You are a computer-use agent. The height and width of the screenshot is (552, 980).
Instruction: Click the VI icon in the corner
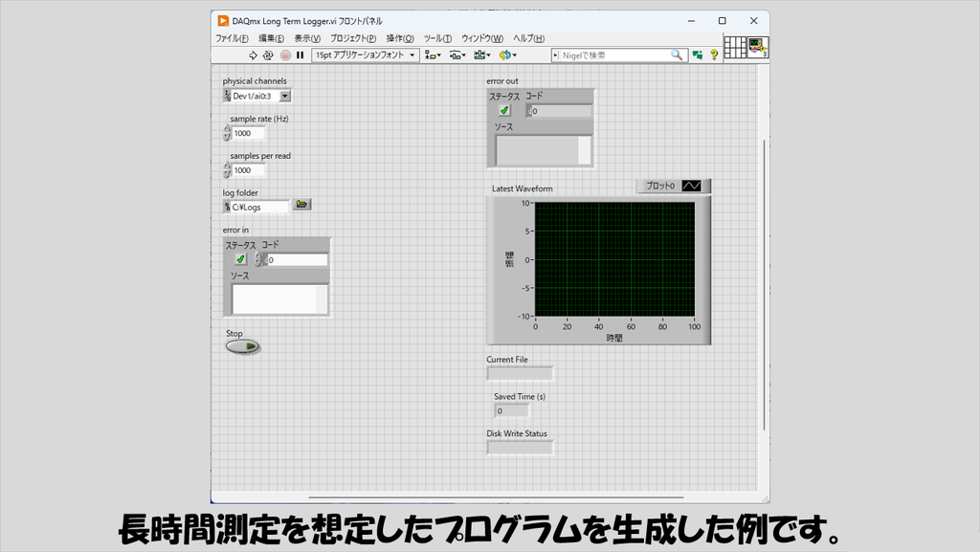(758, 48)
